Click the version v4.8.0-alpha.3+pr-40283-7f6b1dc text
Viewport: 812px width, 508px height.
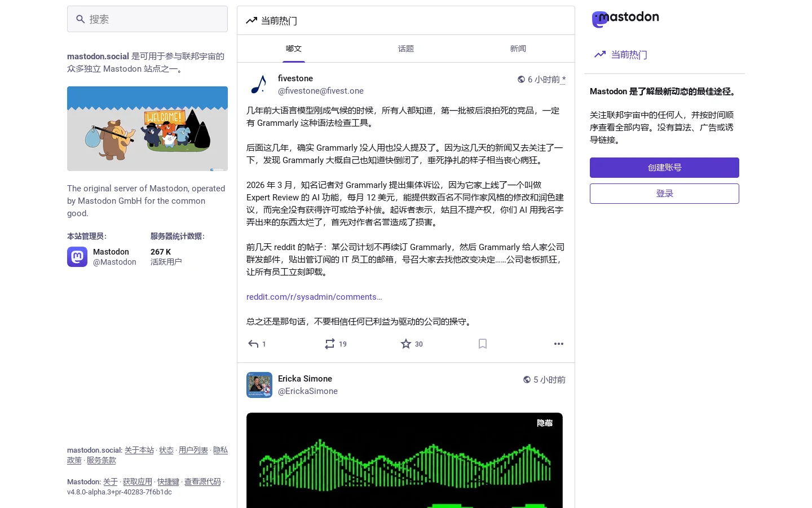point(120,492)
